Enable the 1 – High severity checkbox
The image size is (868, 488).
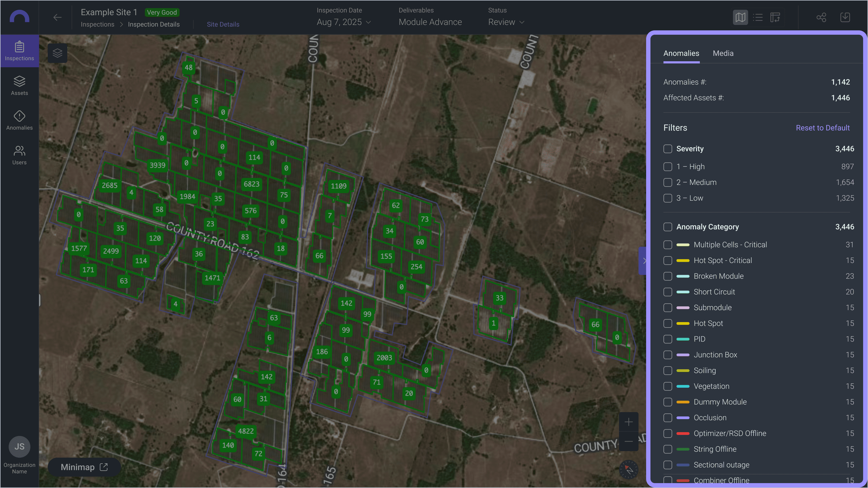click(668, 167)
